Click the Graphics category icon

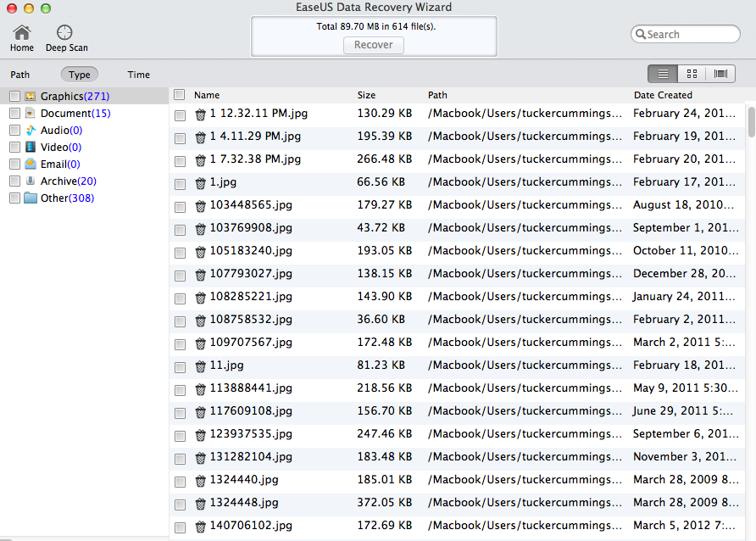click(31, 96)
